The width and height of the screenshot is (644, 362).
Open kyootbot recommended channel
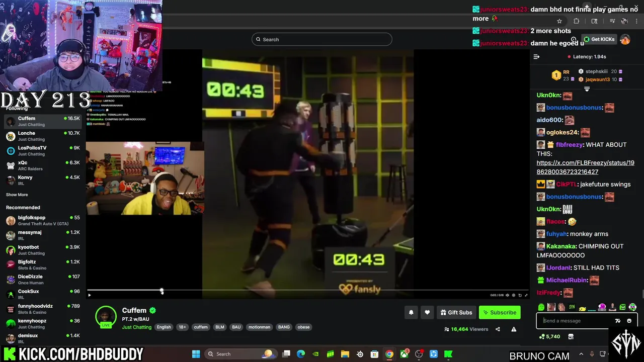click(43, 250)
